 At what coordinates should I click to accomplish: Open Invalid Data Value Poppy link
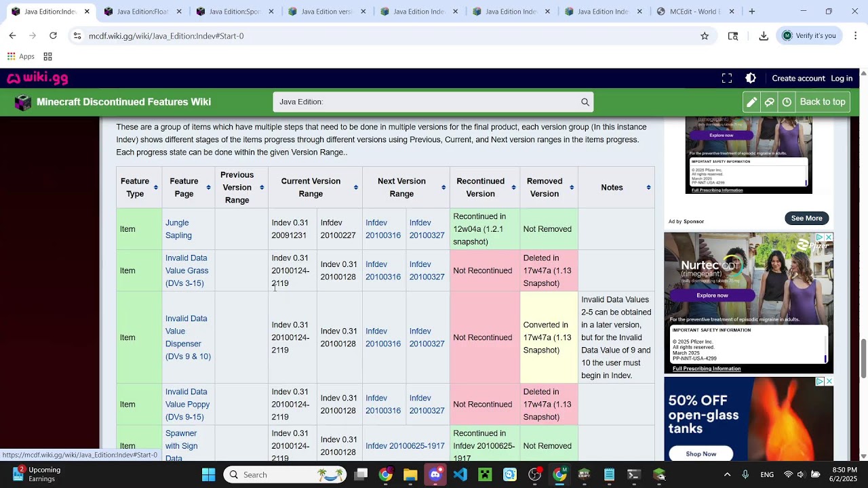[x=187, y=405]
